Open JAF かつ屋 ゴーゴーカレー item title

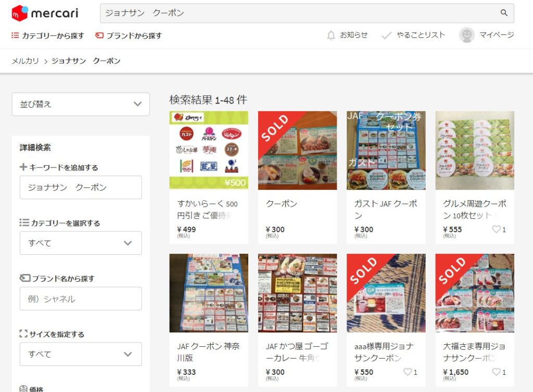pyautogui.click(x=297, y=352)
